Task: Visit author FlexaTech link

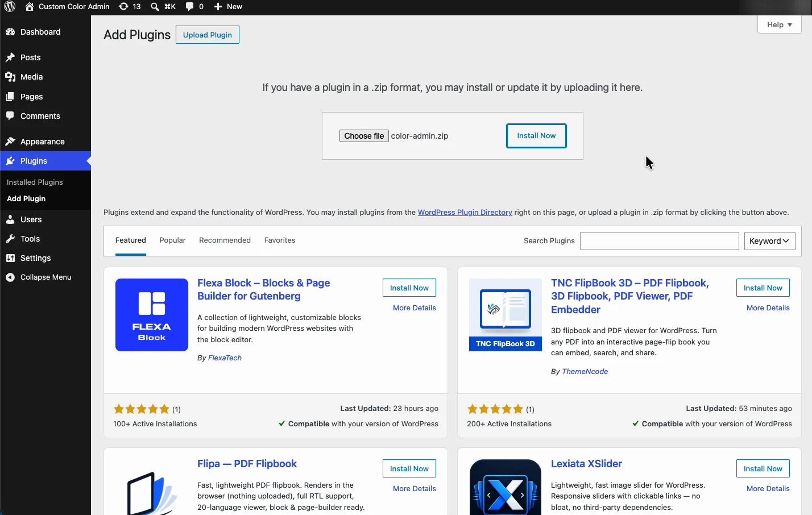Action: [x=225, y=358]
